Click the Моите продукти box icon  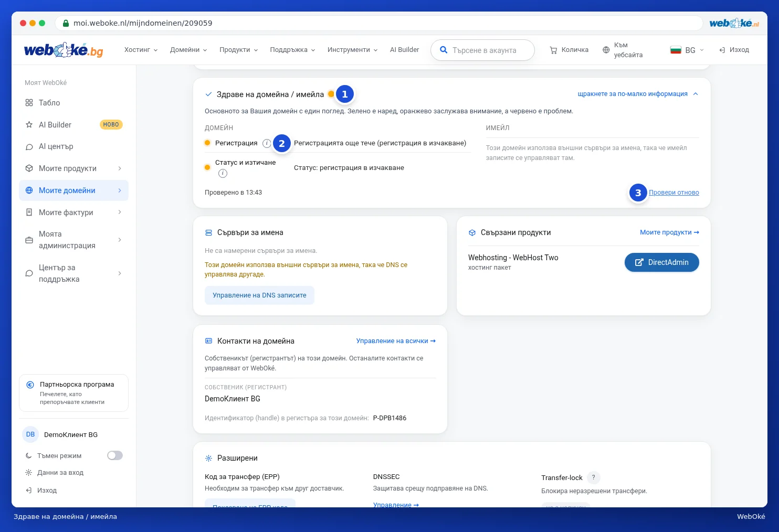point(29,168)
